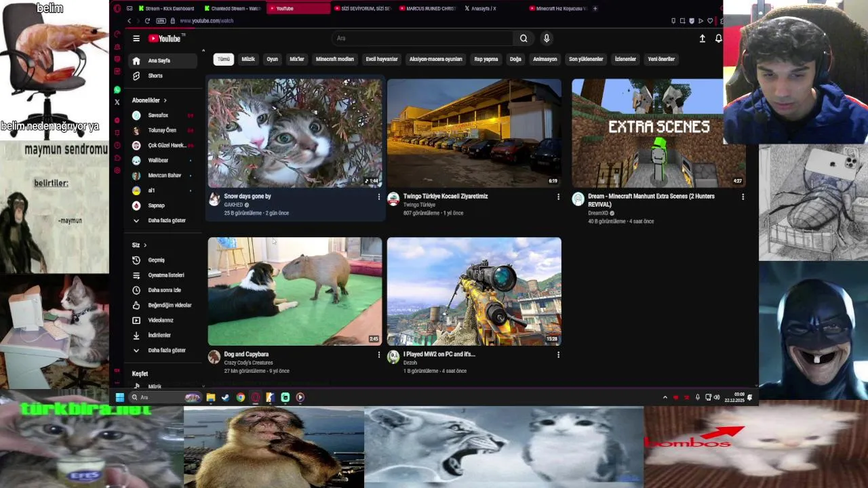Switch to Chantedd Stream tab
This screenshot has width=868, height=488.
point(232,9)
